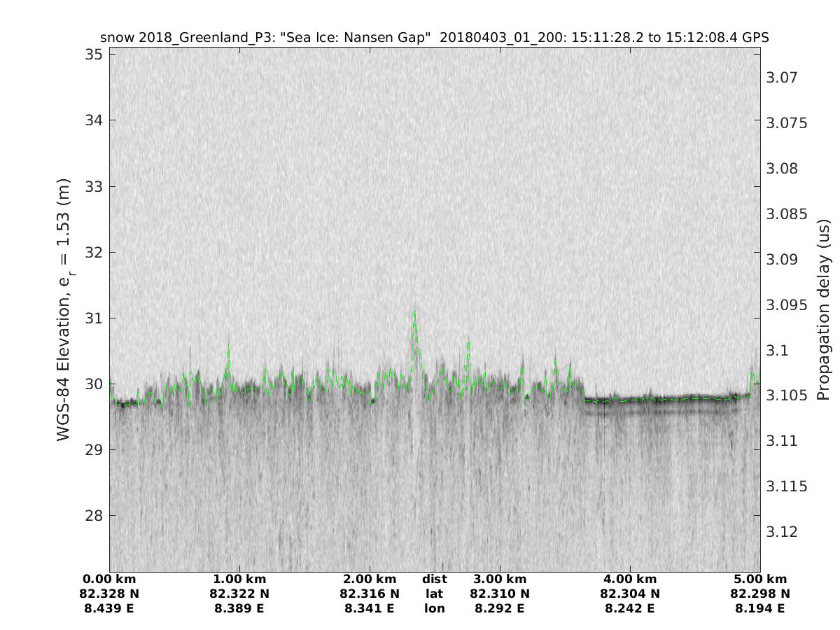Click the 5.00 km distance tick label
Image resolution: width=840 pixels, height=630 pixels.
click(x=759, y=580)
